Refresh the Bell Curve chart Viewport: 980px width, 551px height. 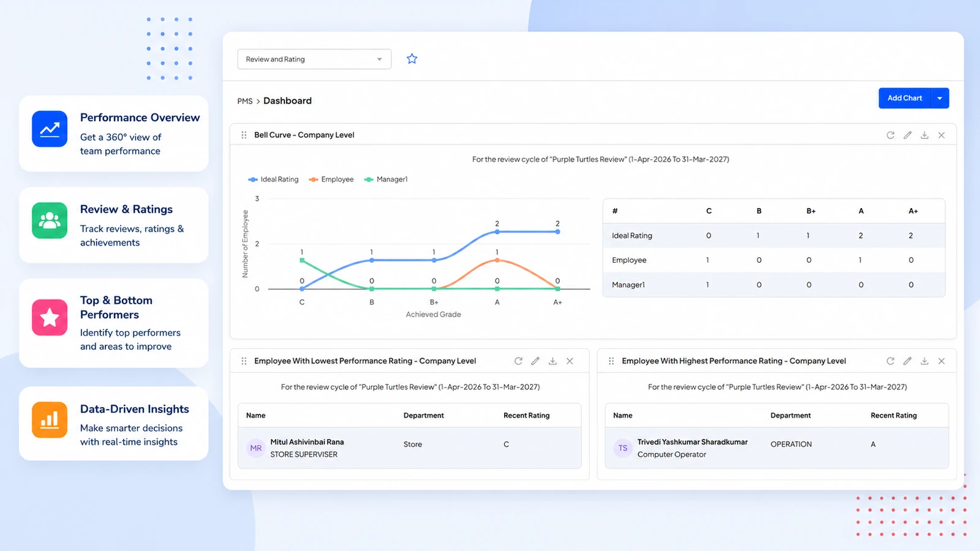(891, 135)
